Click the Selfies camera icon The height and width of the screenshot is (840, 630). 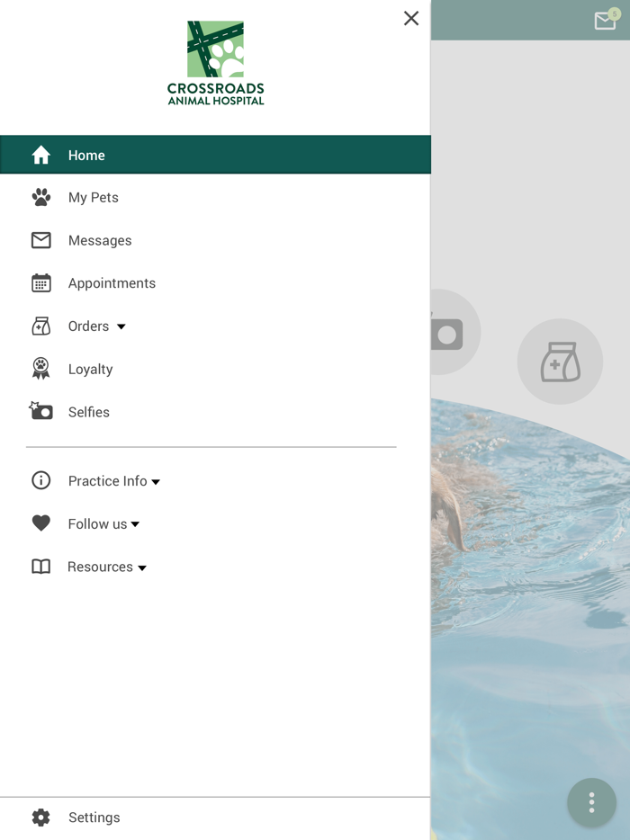(x=40, y=411)
